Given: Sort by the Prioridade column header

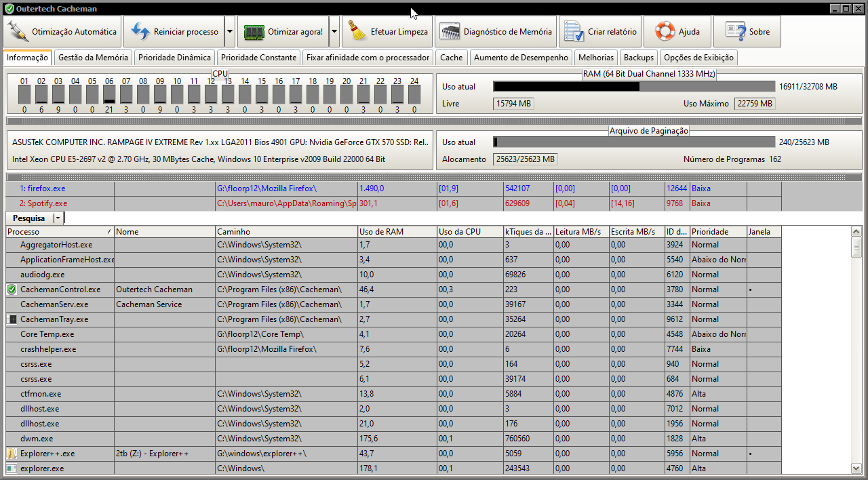Looking at the screenshot, I should pyautogui.click(x=717, y=232).
